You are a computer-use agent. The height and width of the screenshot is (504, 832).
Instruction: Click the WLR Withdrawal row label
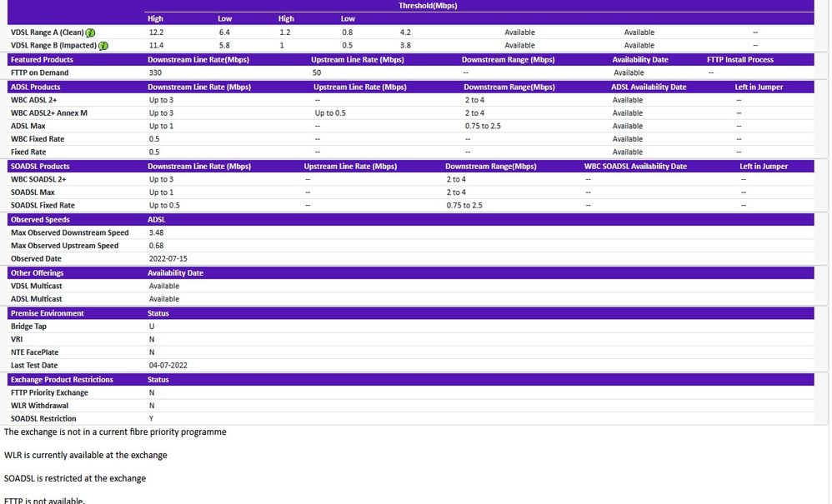40,406
